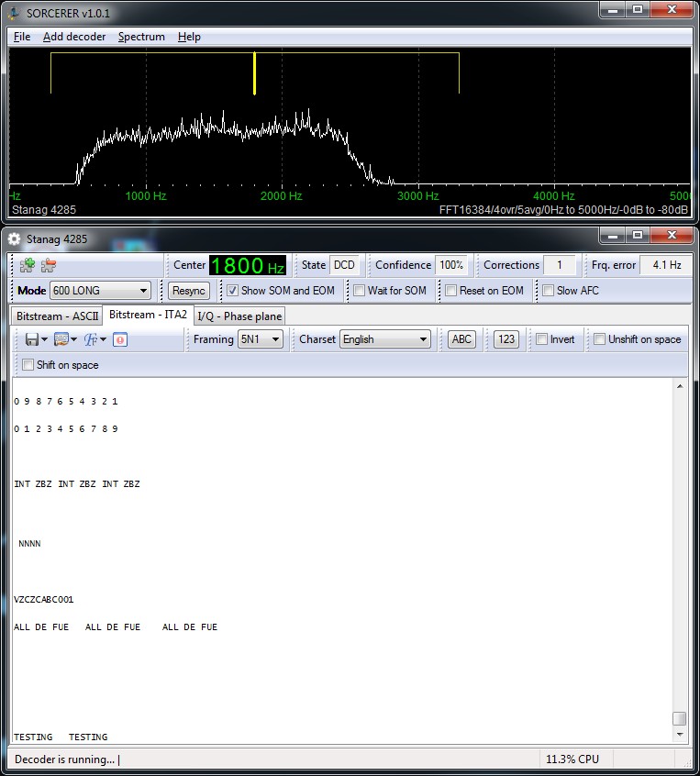Click the decoder output scrollbar down arrow
The height and width of the screenshot is (776, 700).
[x=679, y=735]
